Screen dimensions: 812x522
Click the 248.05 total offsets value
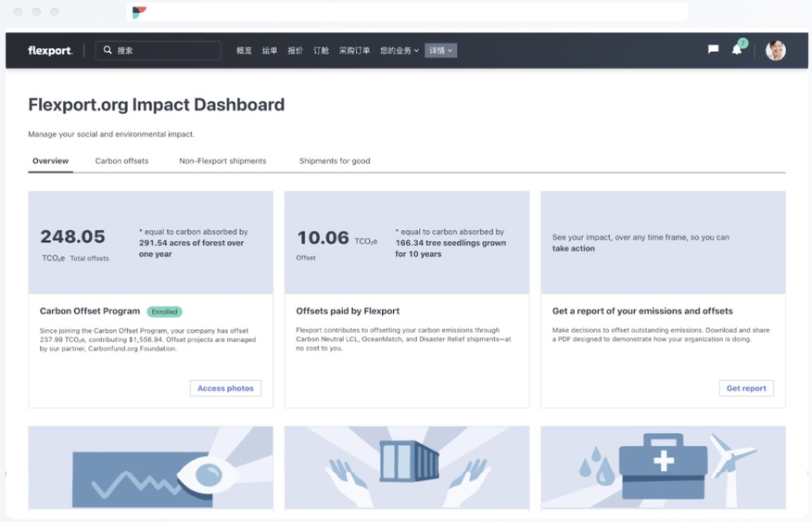pyautogui.click(x=73, y=236)
